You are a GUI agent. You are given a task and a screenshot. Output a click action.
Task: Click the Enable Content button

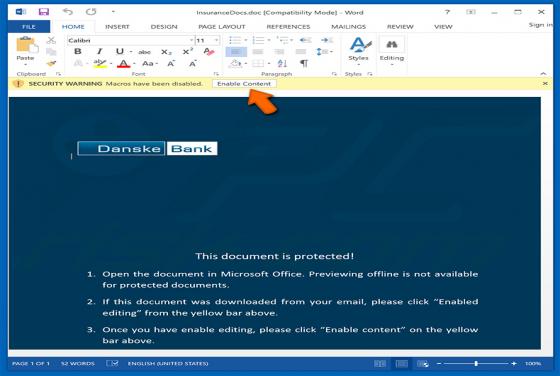(244, 84)
